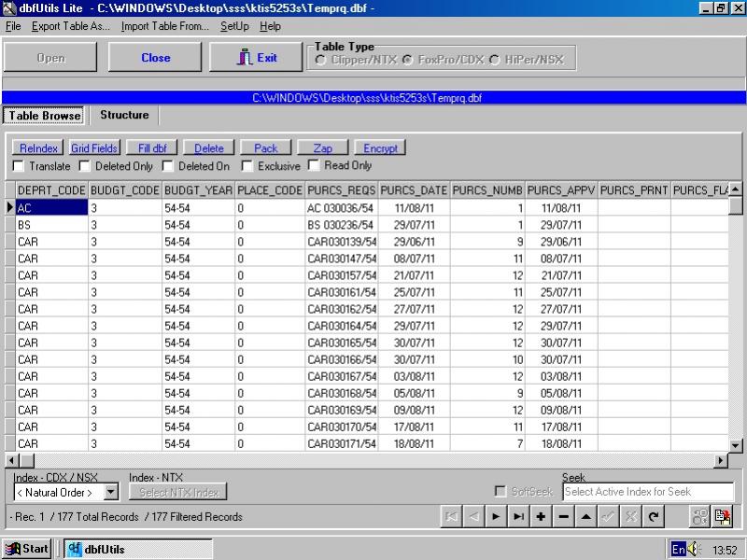Enable the Translate checkbox
This screenshot has height=560, width=747.
coord(19,166)
